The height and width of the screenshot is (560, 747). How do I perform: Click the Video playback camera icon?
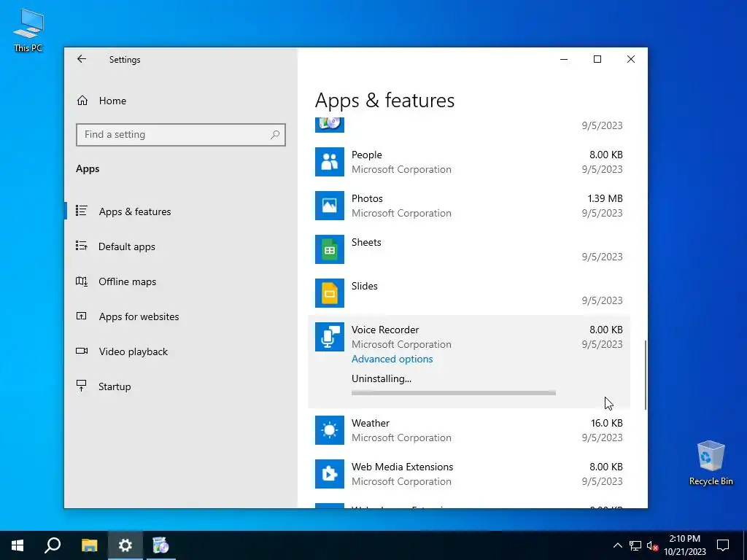pyautogui.click(x=82, y=351)
